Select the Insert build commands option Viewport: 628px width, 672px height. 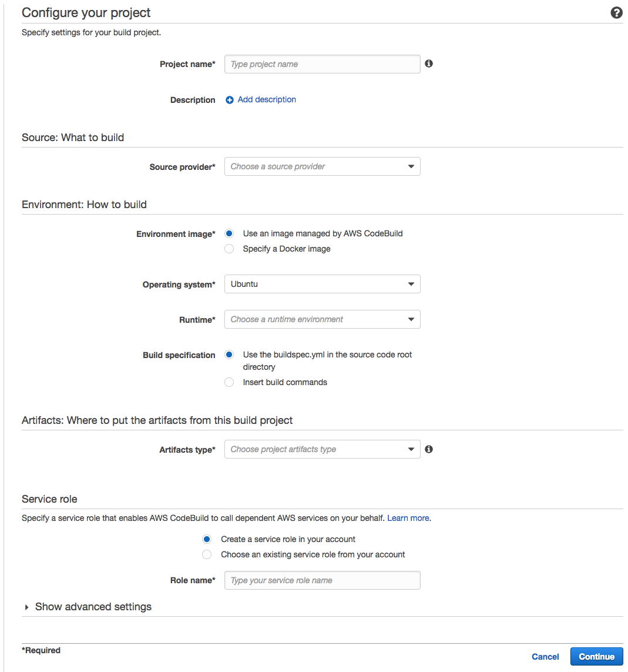coord(229,382)
